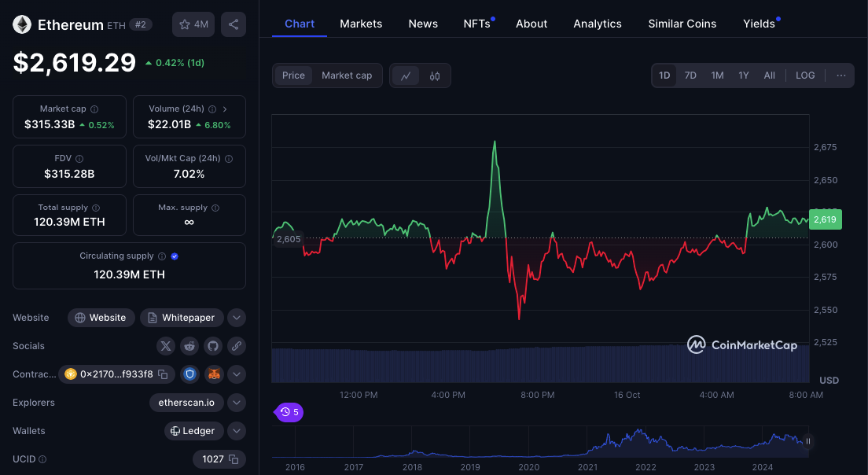868x475 pixels.
Task: Add Ethereum to watchlist via star button
Action: tap(193, 24)
